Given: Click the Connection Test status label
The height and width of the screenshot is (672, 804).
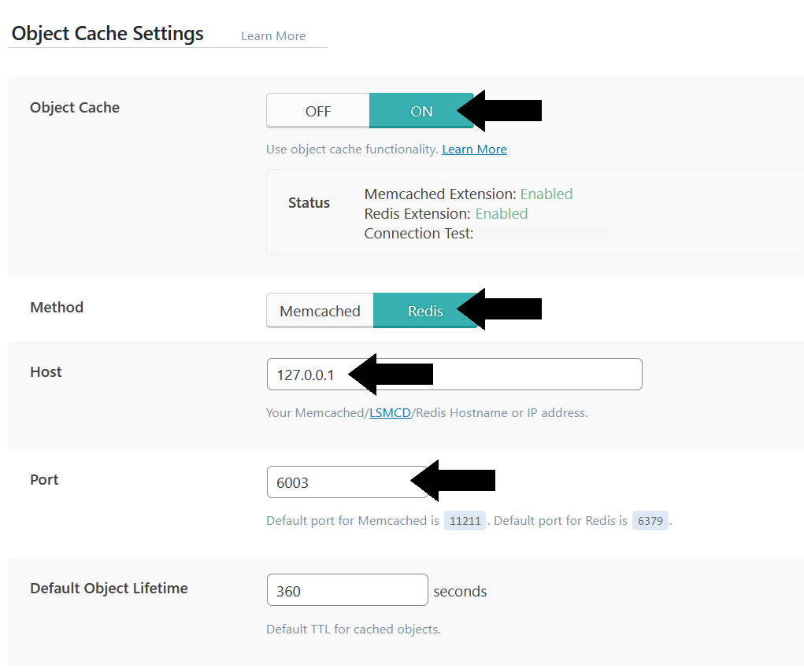Looking at the screenshot, I should 418,234.
